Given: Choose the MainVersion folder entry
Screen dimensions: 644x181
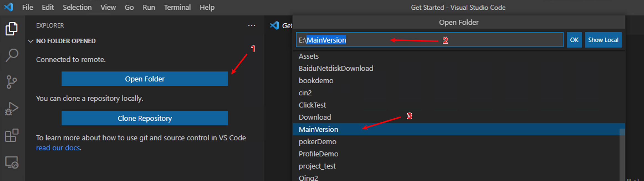Looking at the screenshot, I should pos(459,129).
